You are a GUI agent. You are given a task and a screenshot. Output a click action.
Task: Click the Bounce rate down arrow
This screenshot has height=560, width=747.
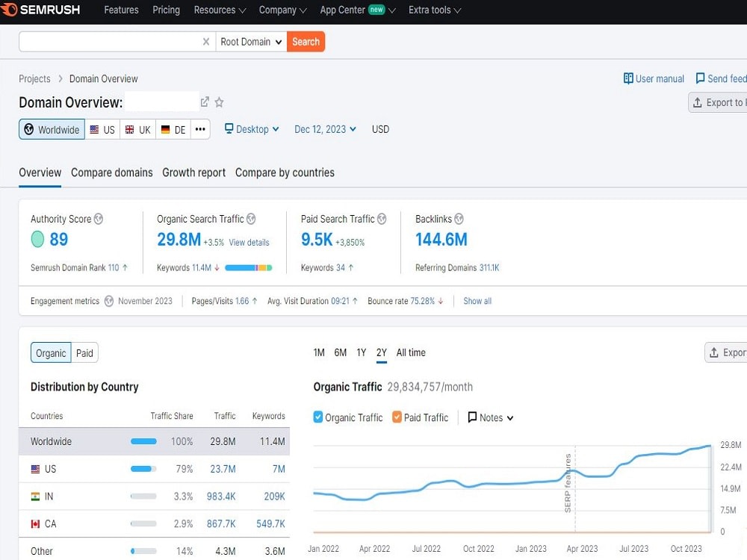(441, 301)
